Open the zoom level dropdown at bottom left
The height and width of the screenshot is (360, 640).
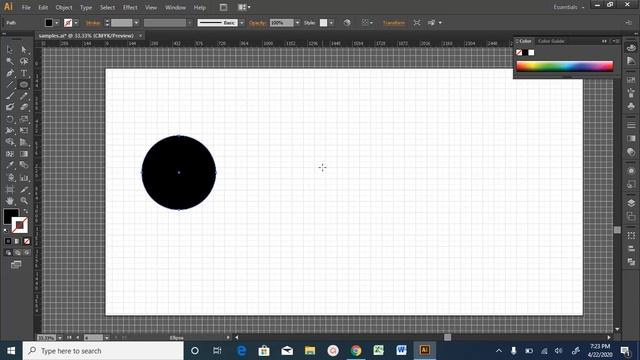60,338
